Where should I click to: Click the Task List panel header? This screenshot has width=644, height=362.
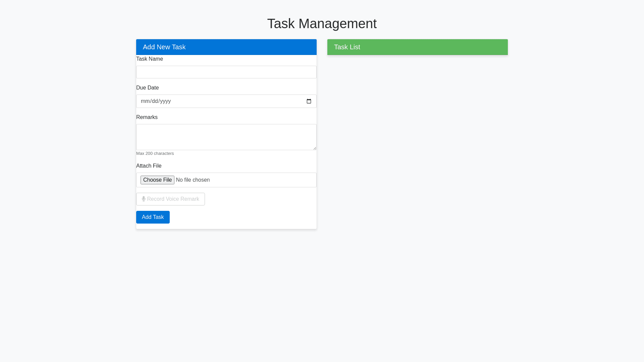click(x=417, y=47)
